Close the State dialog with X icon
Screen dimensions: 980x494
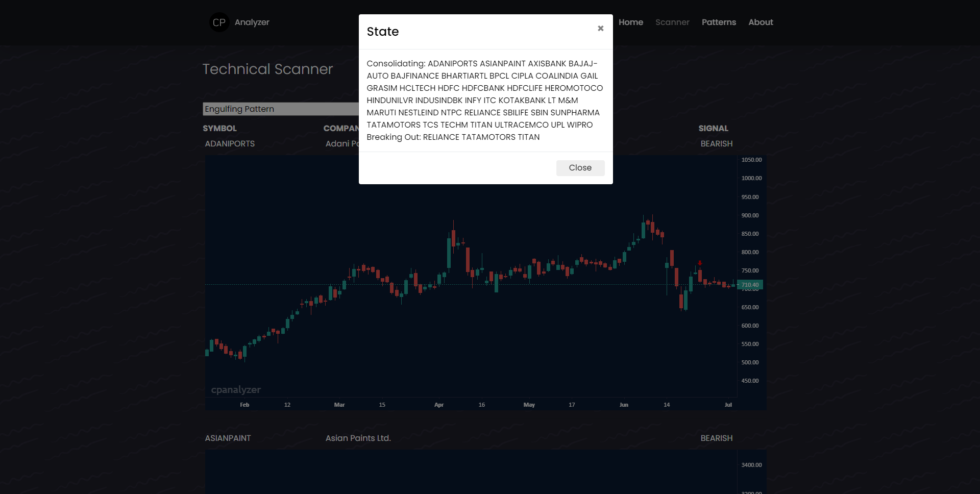600,29
